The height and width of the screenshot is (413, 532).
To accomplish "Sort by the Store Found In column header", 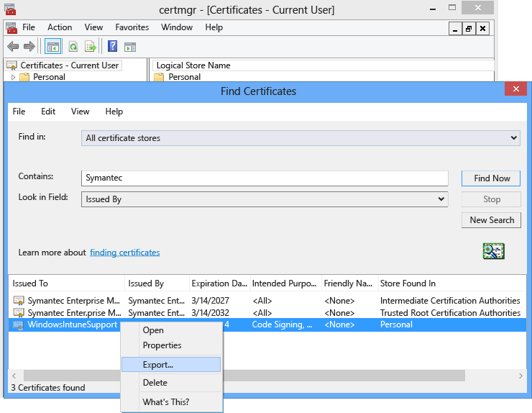I will pos(452,283).
